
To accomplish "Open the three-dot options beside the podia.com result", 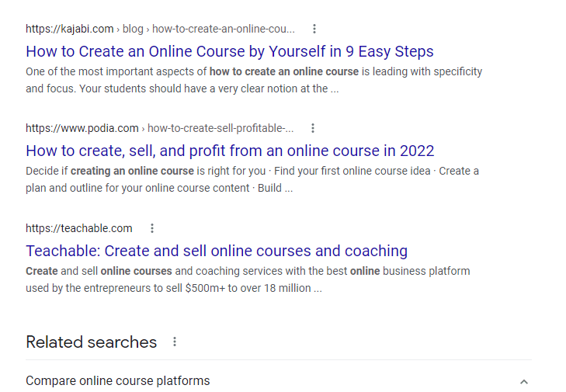I will pyautogui.click(x=313, y=128).
